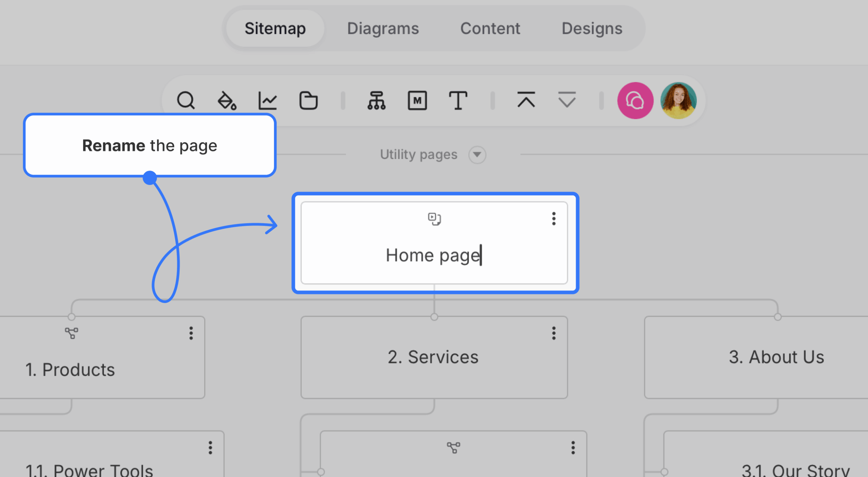Click the user avatar photo
This screenshot has width=868, height=477.
(678, 101)
